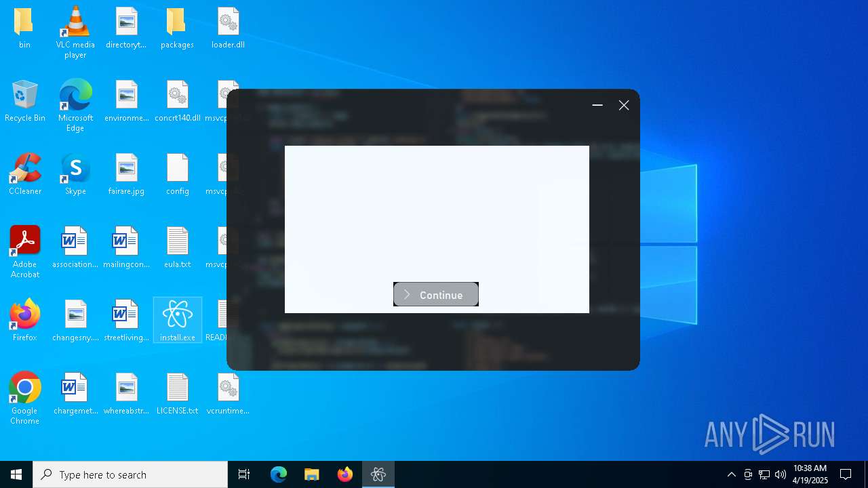Viewport: 868px width, 488px height.
Task: Open the Windows Start menu
Action: (16, 474)
